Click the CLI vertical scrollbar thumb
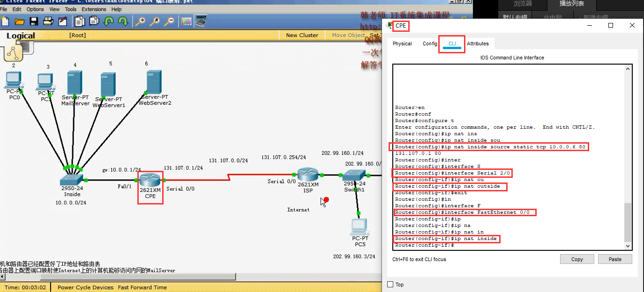This screenshot has width=644, height=292. 628,222
